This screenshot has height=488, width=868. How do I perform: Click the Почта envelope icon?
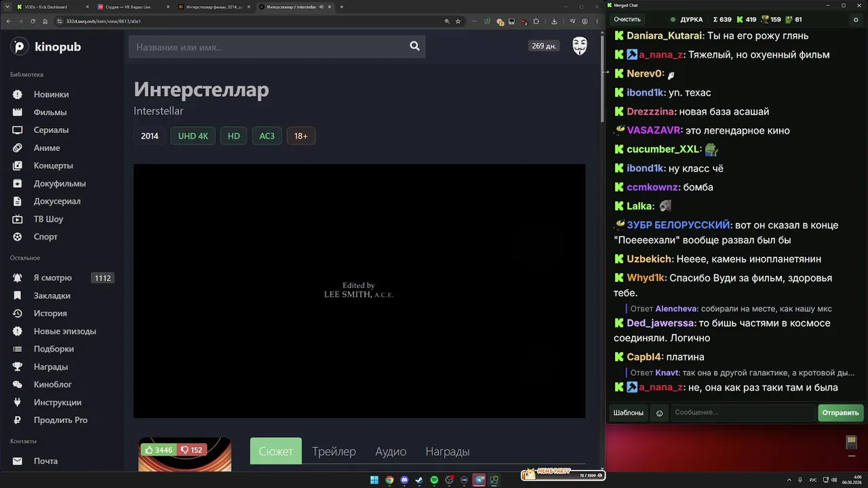point(18,461)
